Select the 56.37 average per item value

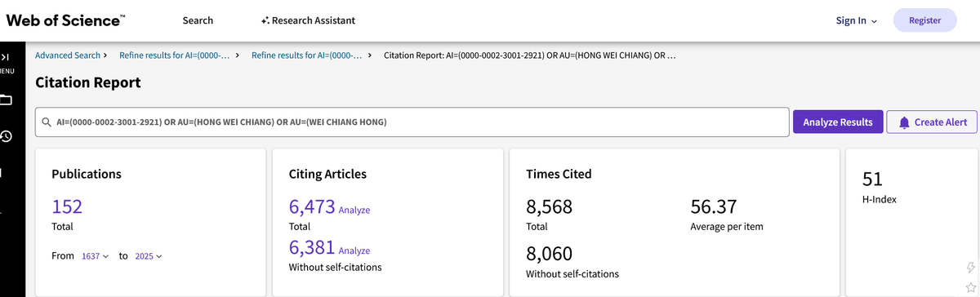pyautogui.click(x=714, y=207)
